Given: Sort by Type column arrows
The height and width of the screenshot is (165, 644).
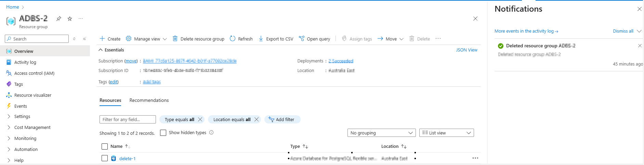Looking at the screenshot, I should 305,146.
